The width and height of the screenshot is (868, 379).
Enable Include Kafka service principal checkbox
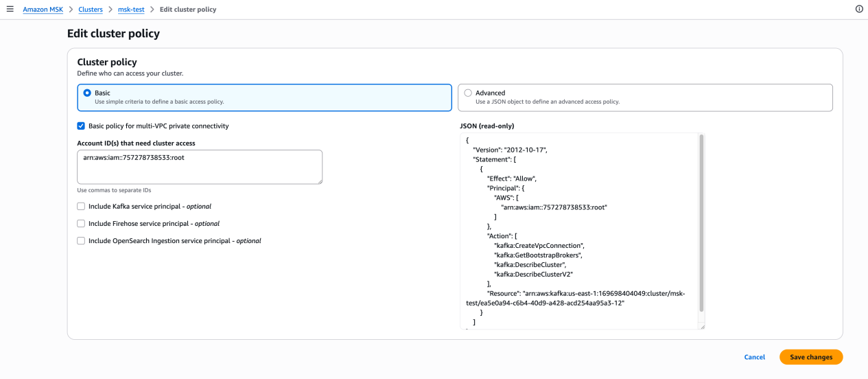click(x=81, y=206)
